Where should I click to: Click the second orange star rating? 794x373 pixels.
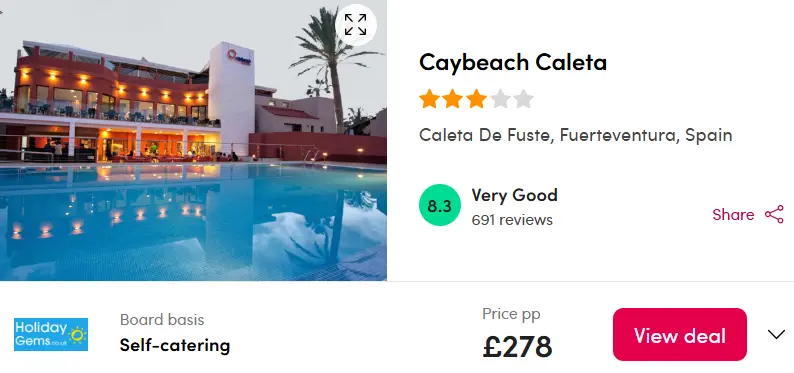coord(453,99)
